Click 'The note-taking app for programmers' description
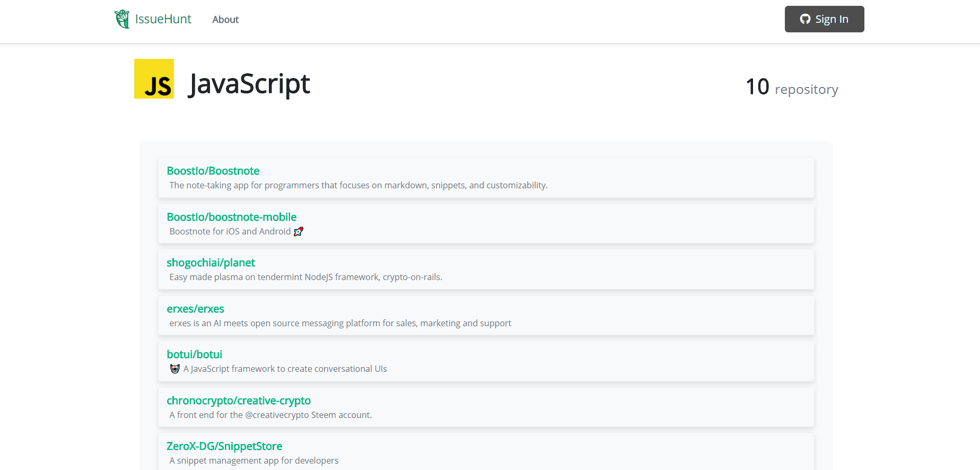The width and height of the screenshot is (980, 470). click(358, 185)
